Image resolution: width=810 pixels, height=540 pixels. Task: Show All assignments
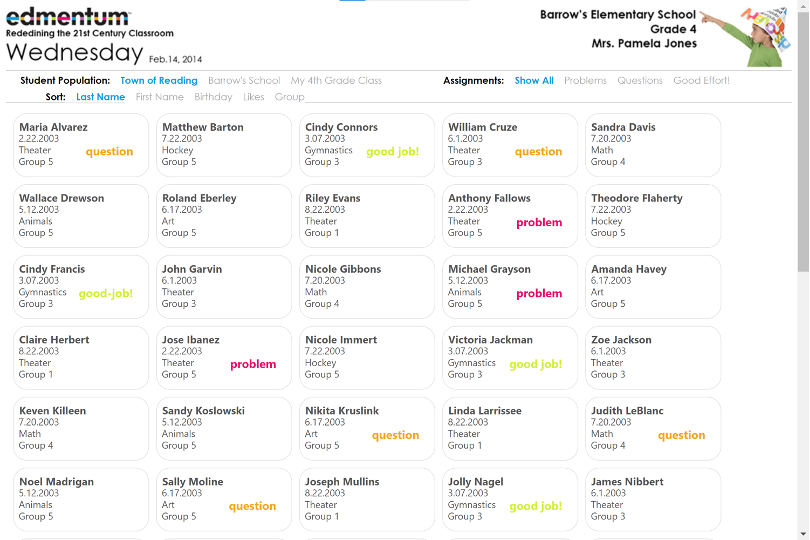tap(534, 81)
